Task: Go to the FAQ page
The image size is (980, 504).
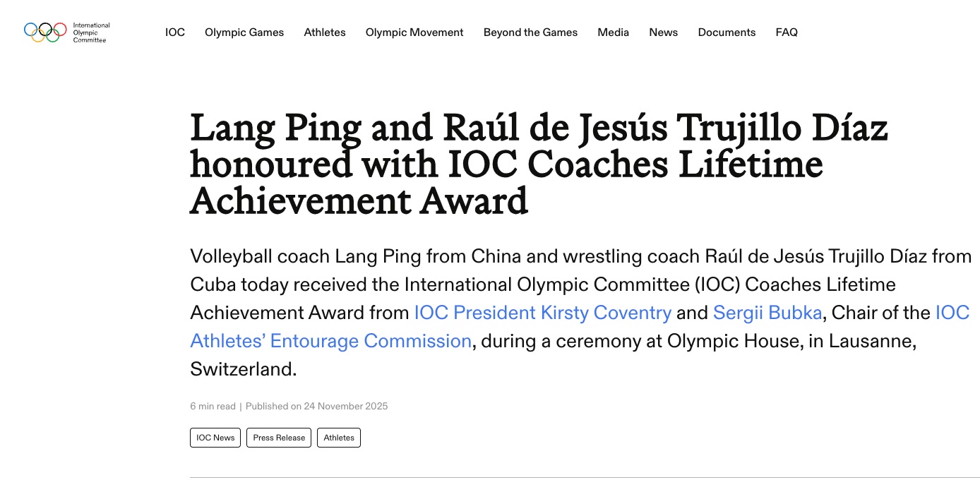Action: point(787,32)
